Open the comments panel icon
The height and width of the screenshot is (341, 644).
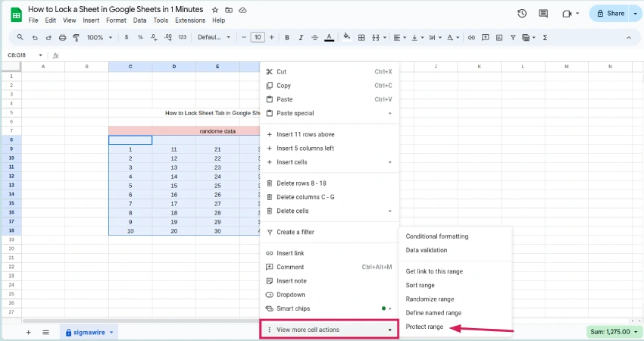543,14
